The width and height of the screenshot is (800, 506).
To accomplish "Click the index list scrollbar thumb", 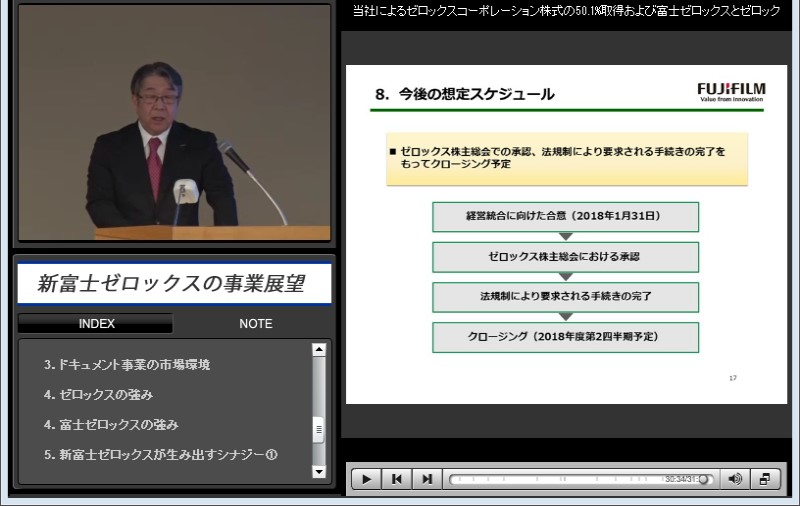I will (319, 429).
